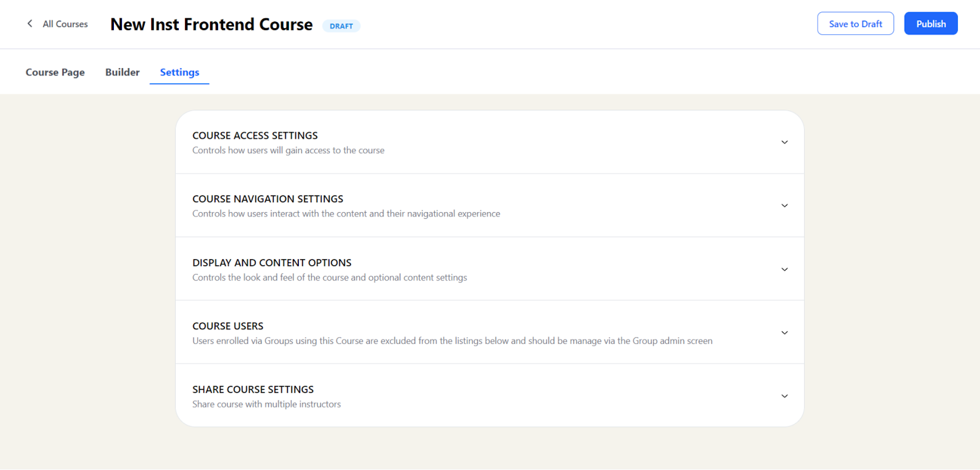Open the Builder tab

coord(123,72)
